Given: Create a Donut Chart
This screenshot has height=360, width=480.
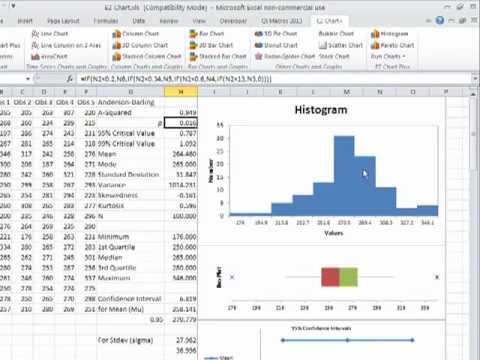Looking at the screenshot, I should pyautogui.click(x=276, y=45).
